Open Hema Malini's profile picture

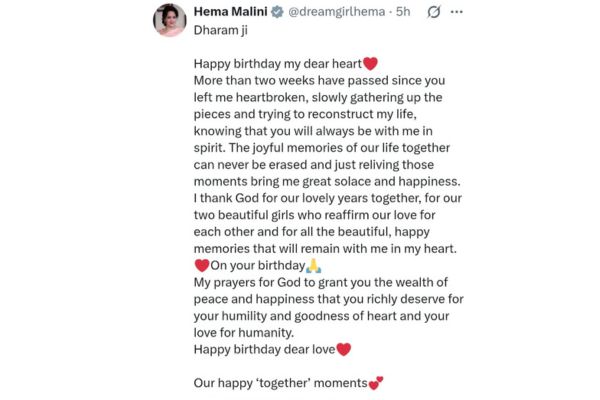click(169, 19)
